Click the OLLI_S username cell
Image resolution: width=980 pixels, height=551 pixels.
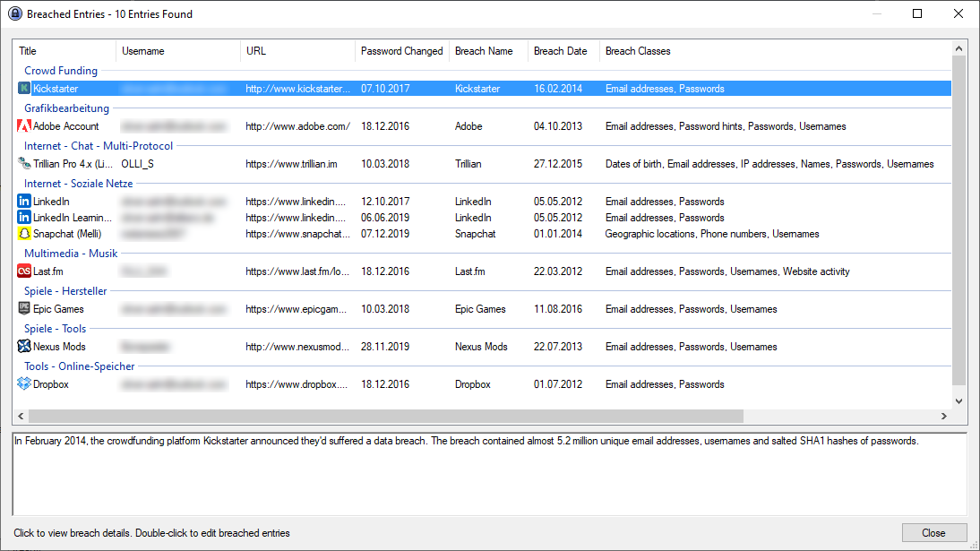137,164
